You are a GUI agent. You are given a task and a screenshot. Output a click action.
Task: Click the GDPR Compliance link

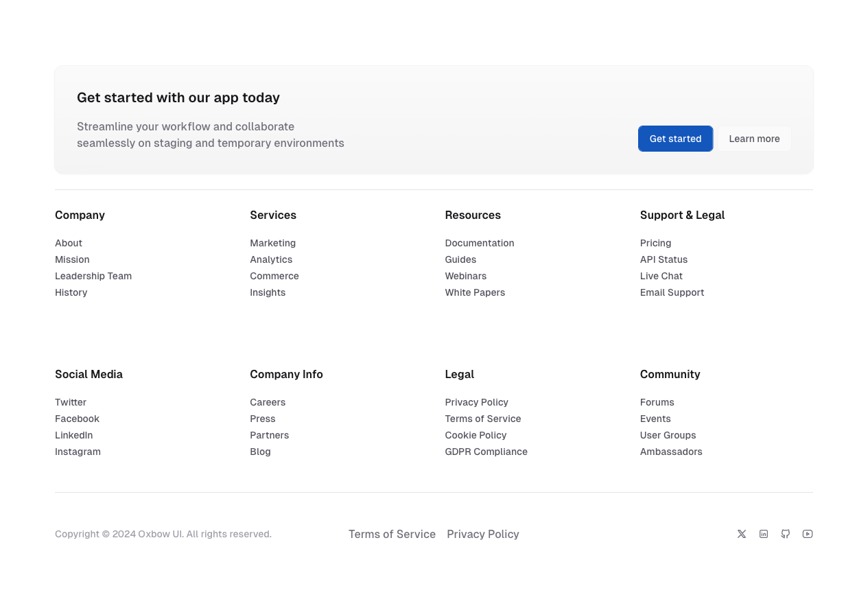[x=486, y=452]
